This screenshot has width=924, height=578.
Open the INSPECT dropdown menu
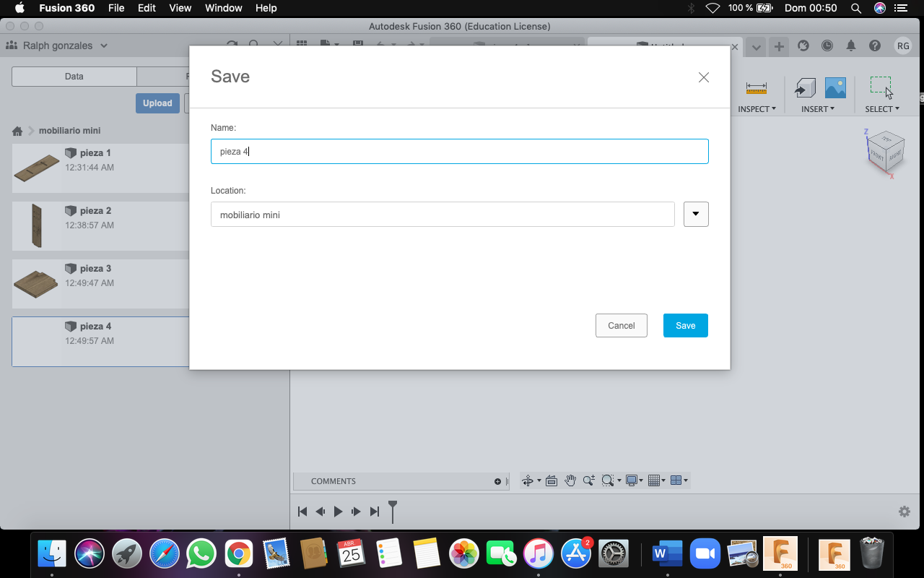[757, 109]
